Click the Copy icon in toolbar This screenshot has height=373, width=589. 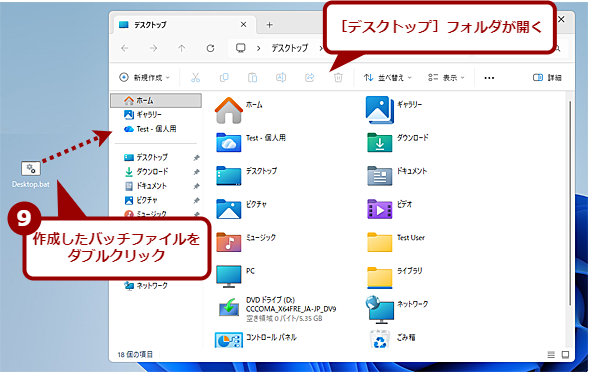pos(224,78)
